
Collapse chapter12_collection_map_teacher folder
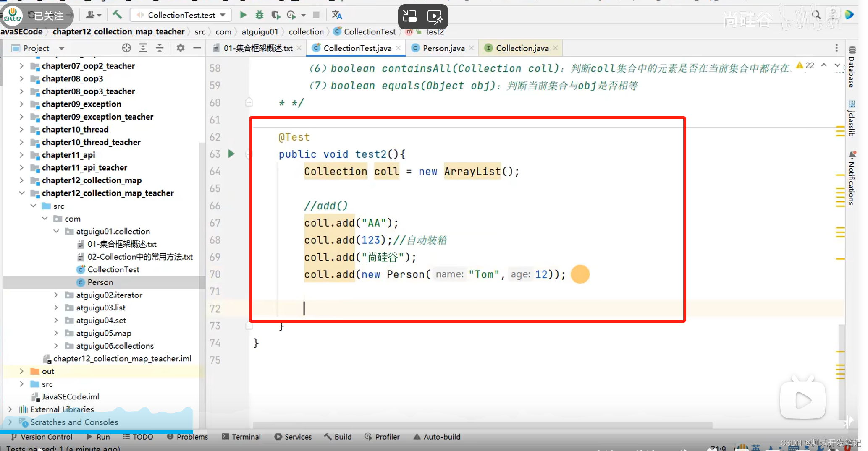point(21,193)
